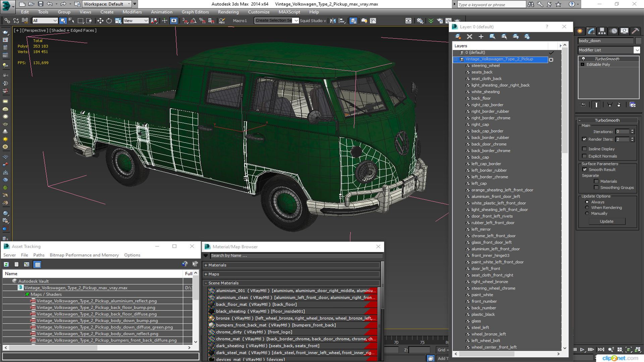Open the Motion command panel tab

click(x=614, y=31)
